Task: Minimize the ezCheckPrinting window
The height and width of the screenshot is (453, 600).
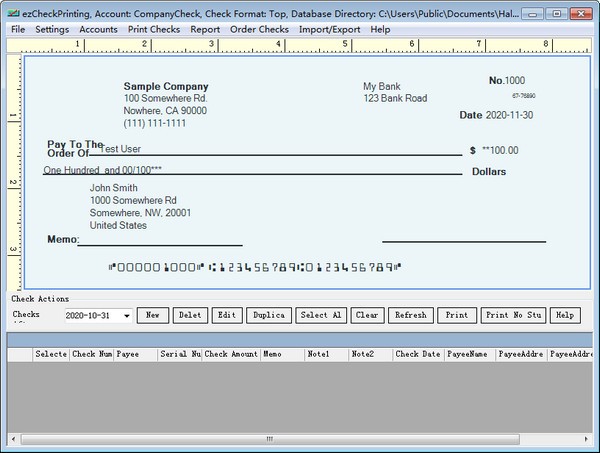Action: click(533, 14)
